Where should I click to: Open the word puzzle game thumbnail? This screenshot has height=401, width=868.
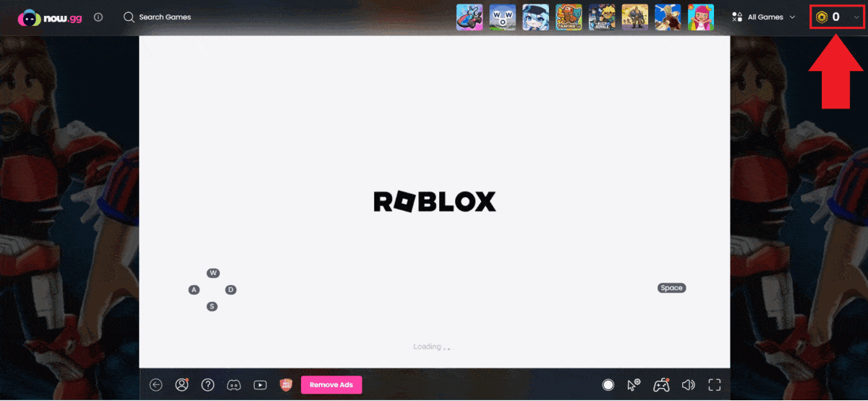(x=503, y=17)
